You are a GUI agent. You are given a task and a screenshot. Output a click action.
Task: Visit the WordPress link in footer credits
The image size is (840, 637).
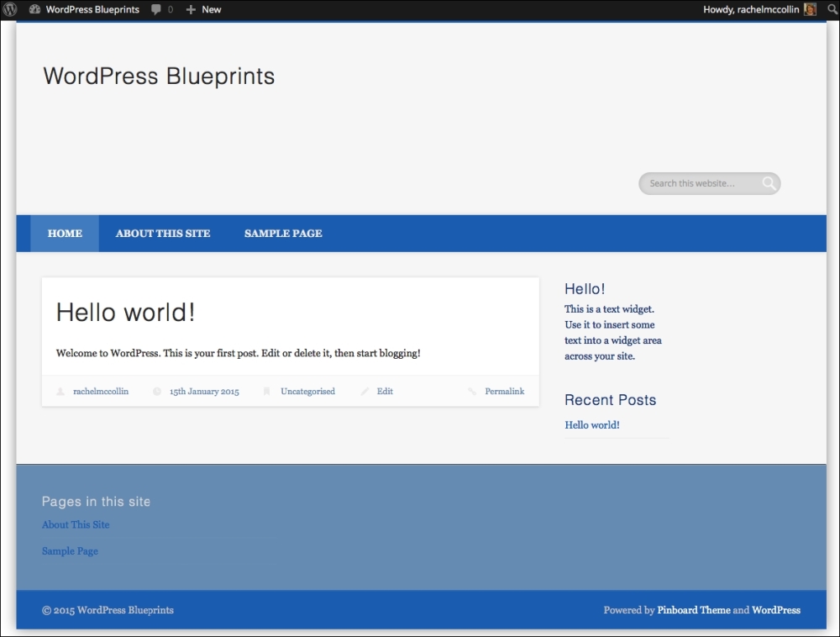[x=776, y=610]
